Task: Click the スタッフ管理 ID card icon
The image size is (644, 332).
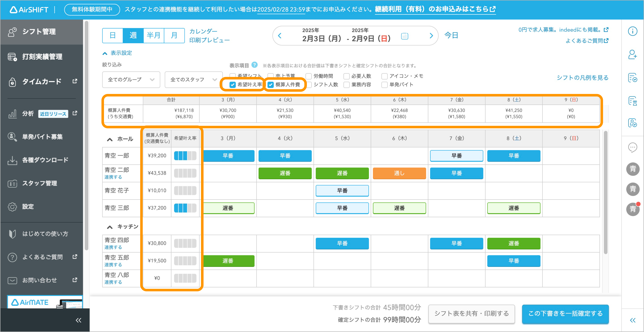Action: click(x=12, y=183)
